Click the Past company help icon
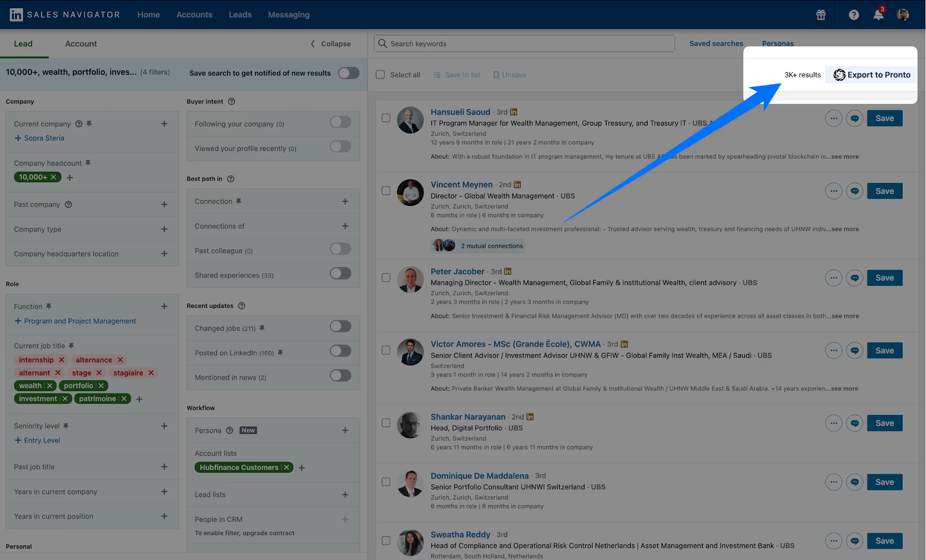This screenshot has height=560, width=926. point(68,204)
